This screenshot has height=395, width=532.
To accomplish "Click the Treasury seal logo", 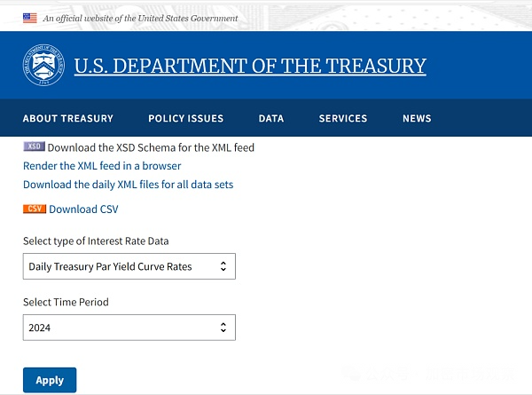I will [43, 66].
